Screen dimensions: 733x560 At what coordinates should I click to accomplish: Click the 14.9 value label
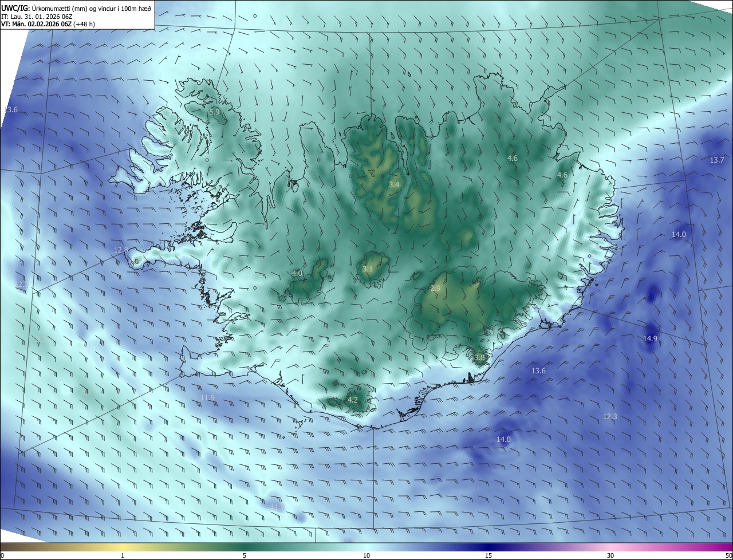point(650,339)
